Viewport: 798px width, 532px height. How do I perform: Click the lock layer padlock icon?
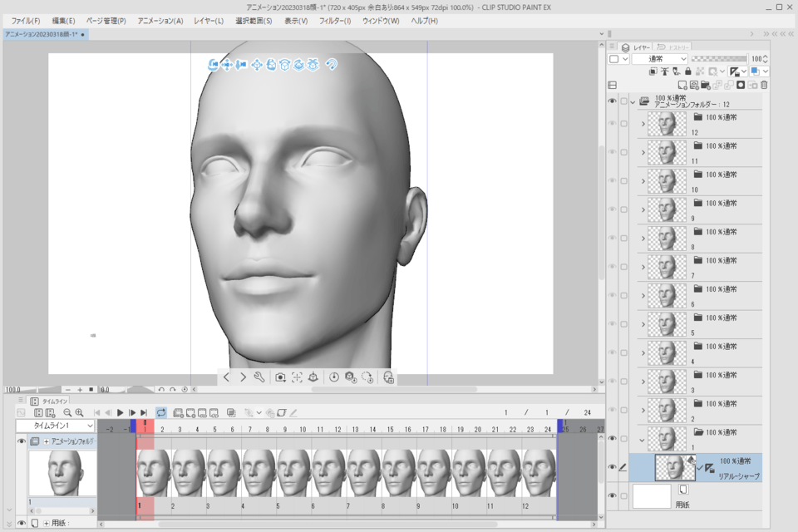tap(688, 71)
